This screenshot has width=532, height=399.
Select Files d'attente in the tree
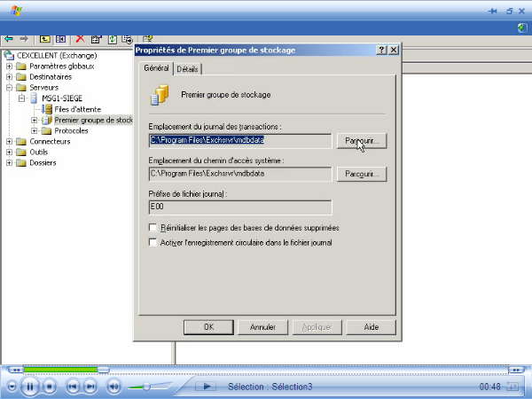click(x=78, y=109)
